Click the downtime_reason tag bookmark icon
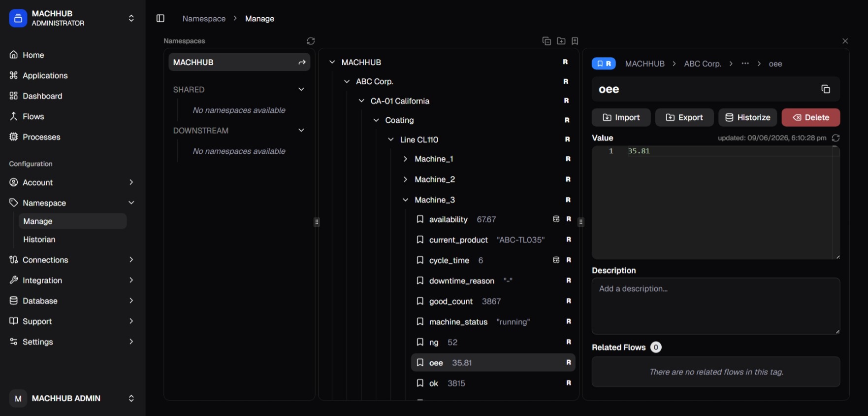 (x=420, y=280)
